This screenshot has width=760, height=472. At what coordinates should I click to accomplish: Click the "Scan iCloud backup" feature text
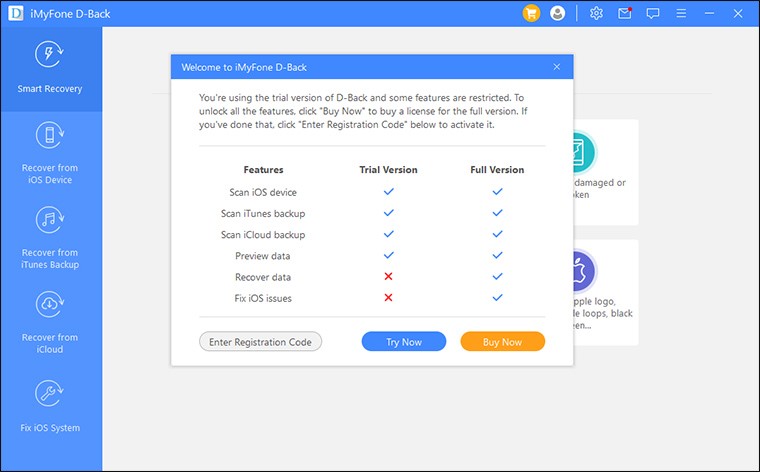coord(263,235)
